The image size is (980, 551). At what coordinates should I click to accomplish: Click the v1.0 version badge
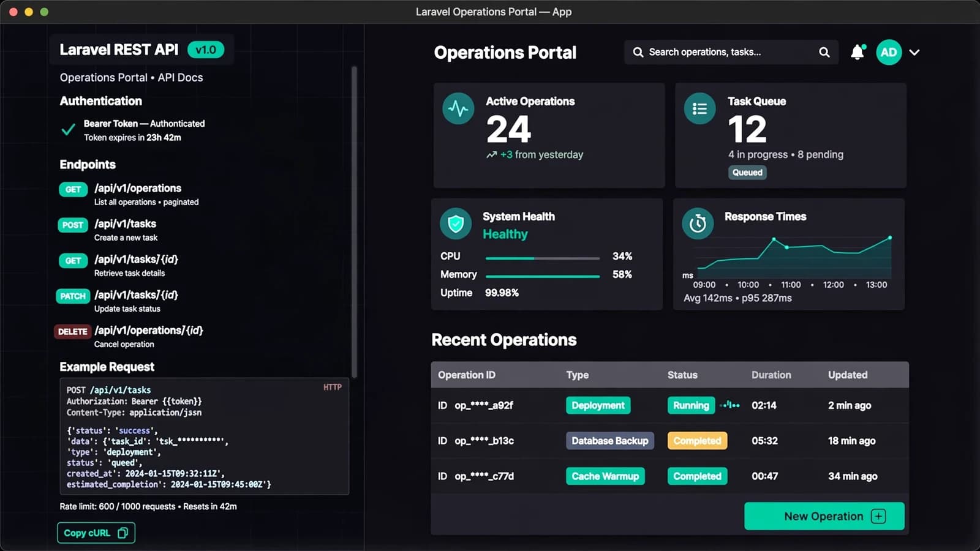point(206,50)
